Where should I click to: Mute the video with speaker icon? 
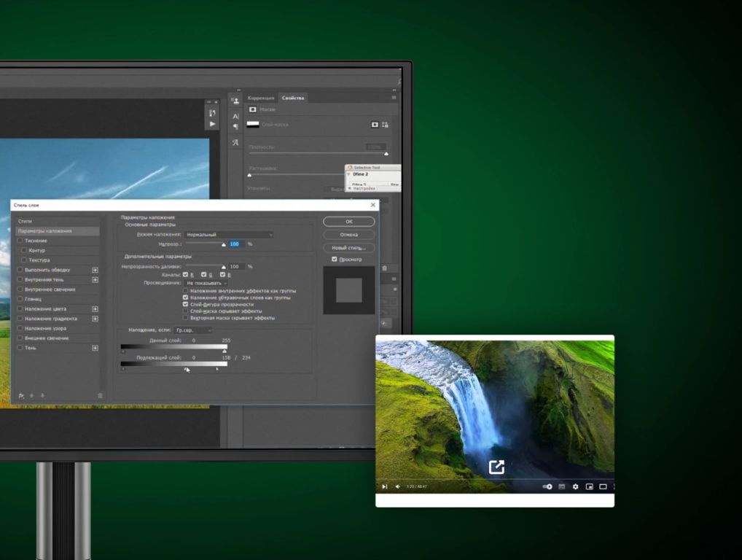point(398,486)
